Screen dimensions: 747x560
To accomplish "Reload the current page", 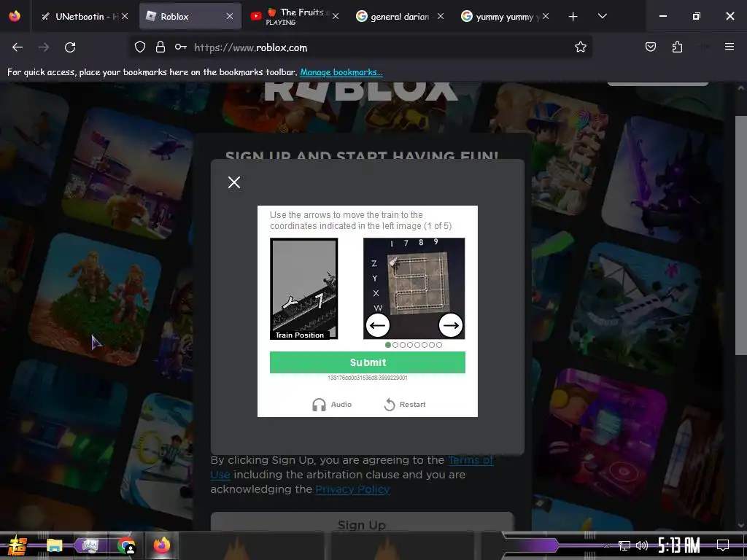I will tap(70, 47).
